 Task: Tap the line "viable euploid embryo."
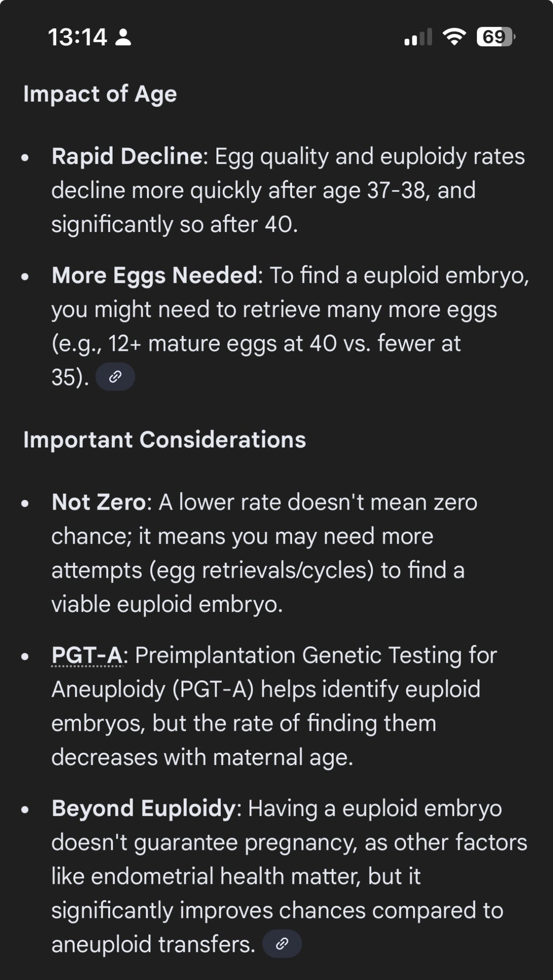click(x=167, y=604)
